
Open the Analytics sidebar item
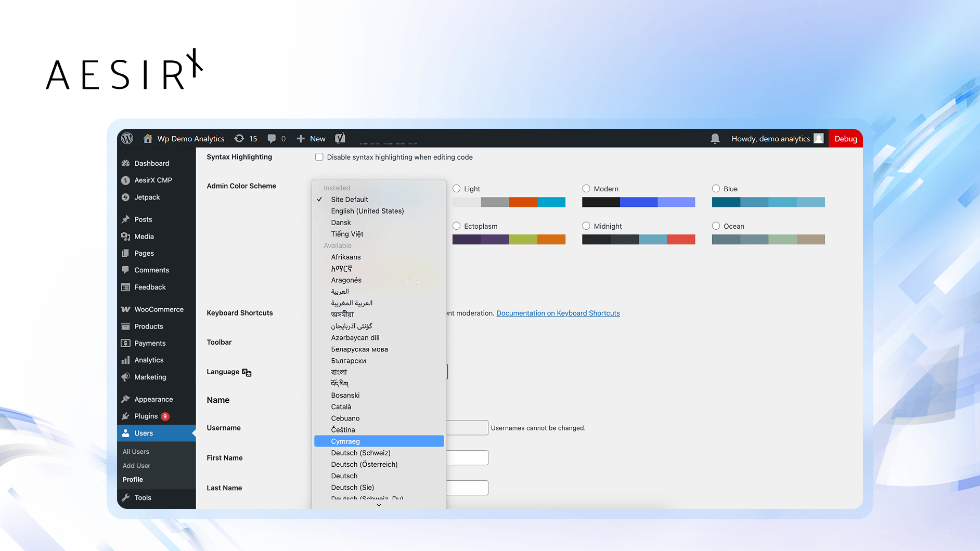coord(149,360)
